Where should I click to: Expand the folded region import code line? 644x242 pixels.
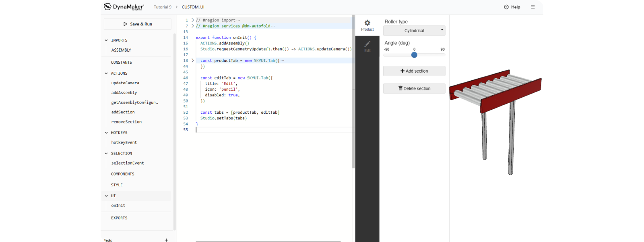(193, 20)
